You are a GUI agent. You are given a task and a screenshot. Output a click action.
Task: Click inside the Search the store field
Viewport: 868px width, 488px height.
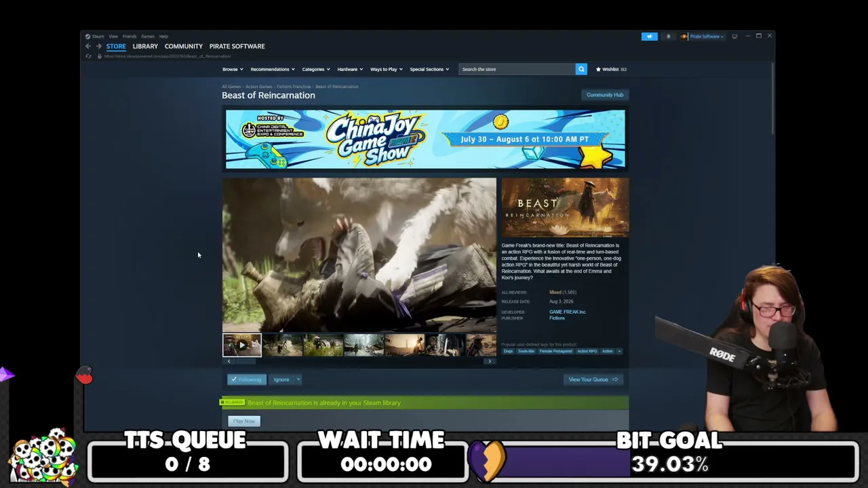tap(517, 69)
